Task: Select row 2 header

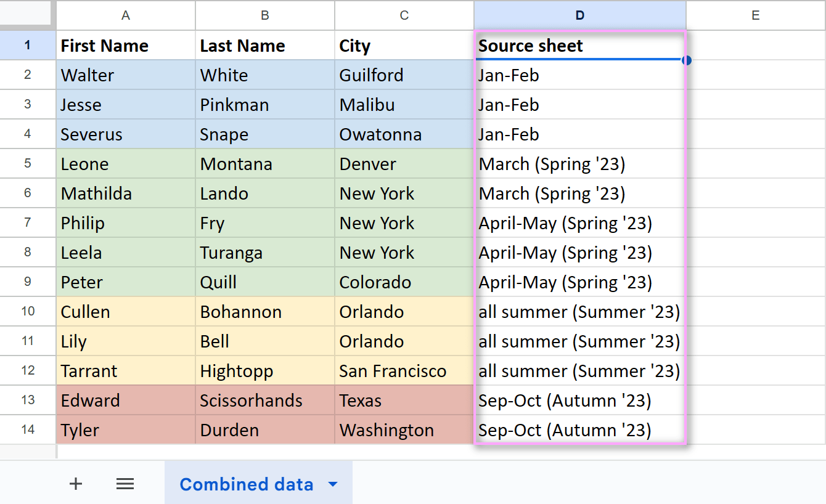Action: click(x=28, y=75)
